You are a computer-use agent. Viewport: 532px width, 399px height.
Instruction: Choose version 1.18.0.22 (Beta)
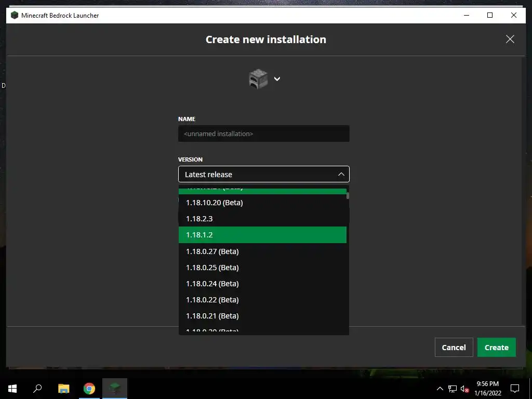(262, 300)
